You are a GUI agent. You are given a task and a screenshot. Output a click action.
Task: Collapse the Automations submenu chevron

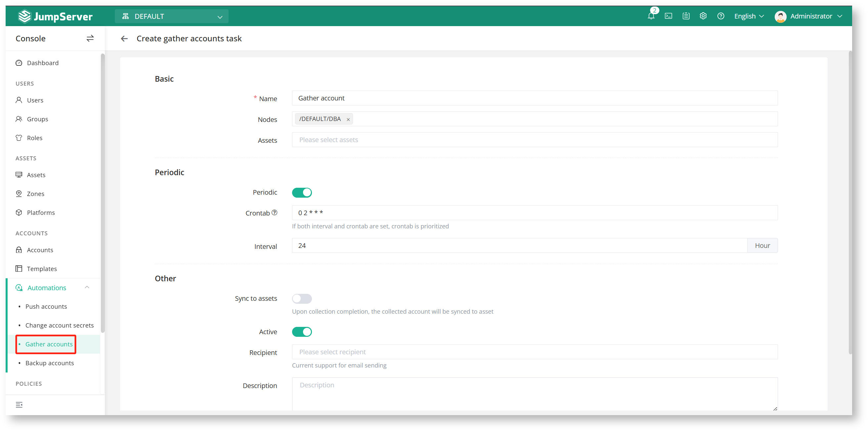[x=87, y=287]
